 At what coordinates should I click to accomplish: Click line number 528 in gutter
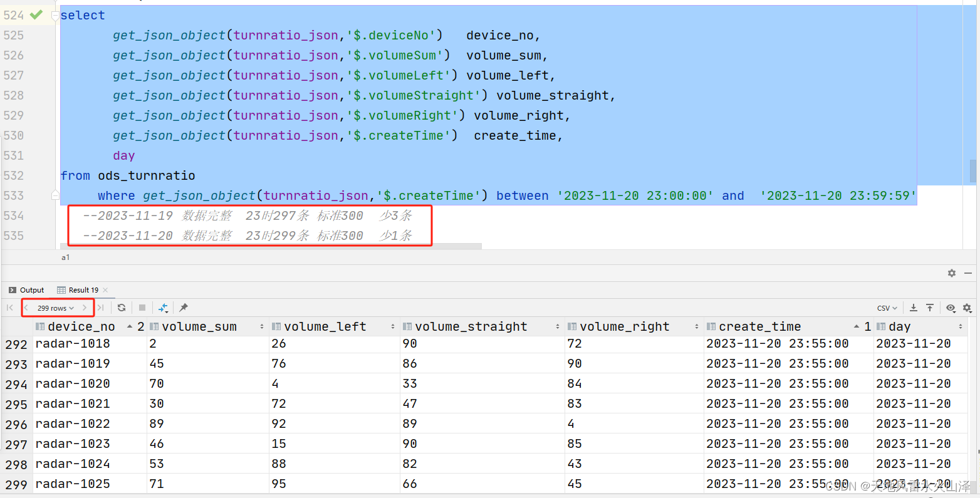[14, 95]
